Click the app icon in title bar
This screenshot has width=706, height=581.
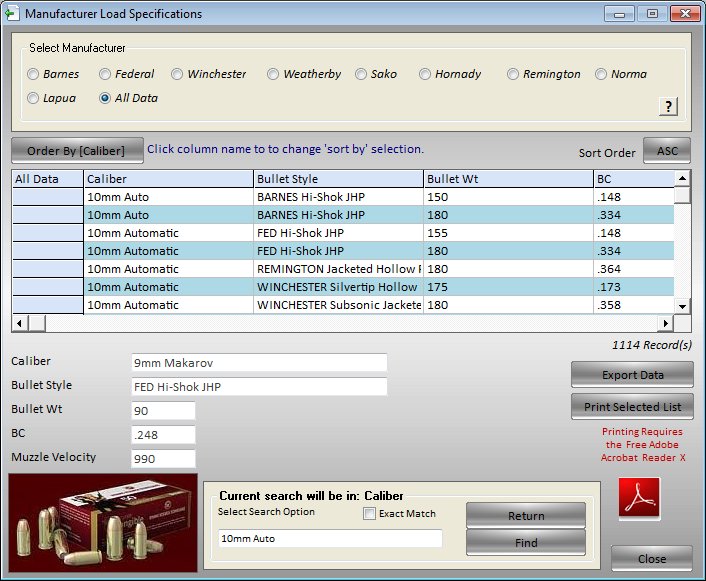(11, 14)
